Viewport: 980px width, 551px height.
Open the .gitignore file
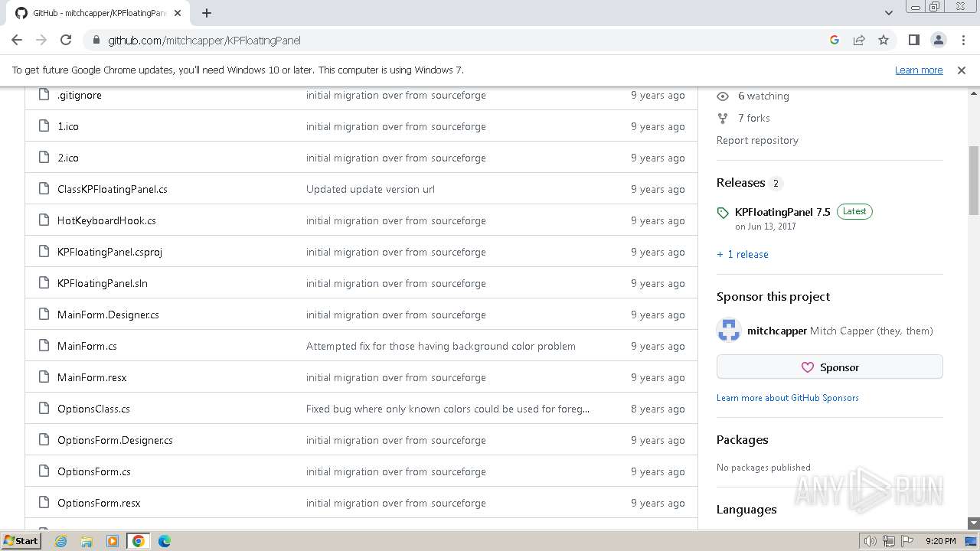pos(80,95)
